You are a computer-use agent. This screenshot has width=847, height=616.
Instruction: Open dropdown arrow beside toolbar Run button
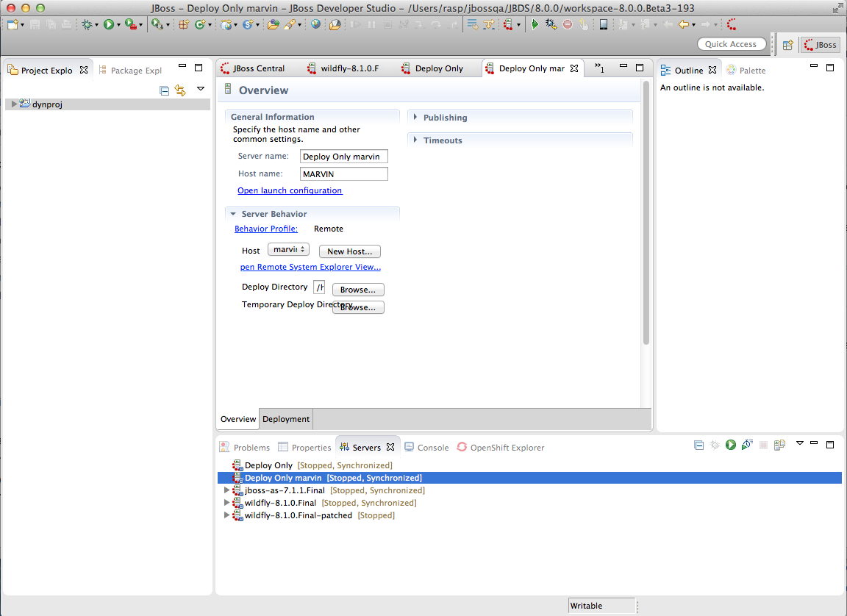pos(118,25)
